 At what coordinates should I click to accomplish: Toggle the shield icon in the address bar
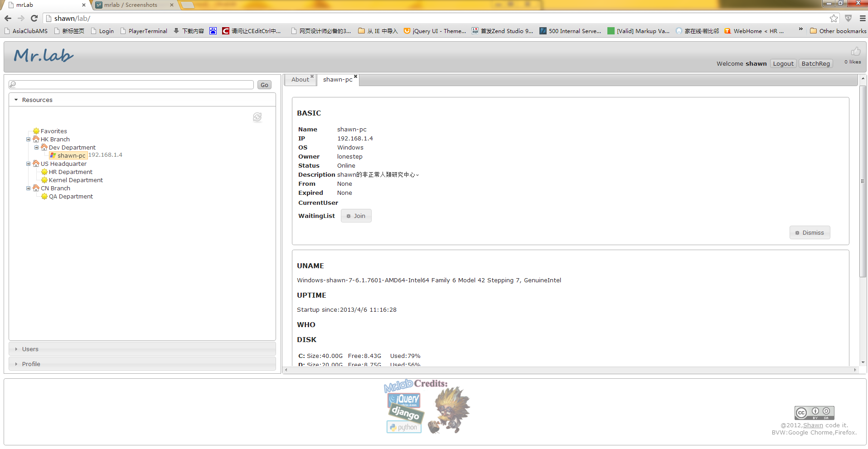point(848,19)
